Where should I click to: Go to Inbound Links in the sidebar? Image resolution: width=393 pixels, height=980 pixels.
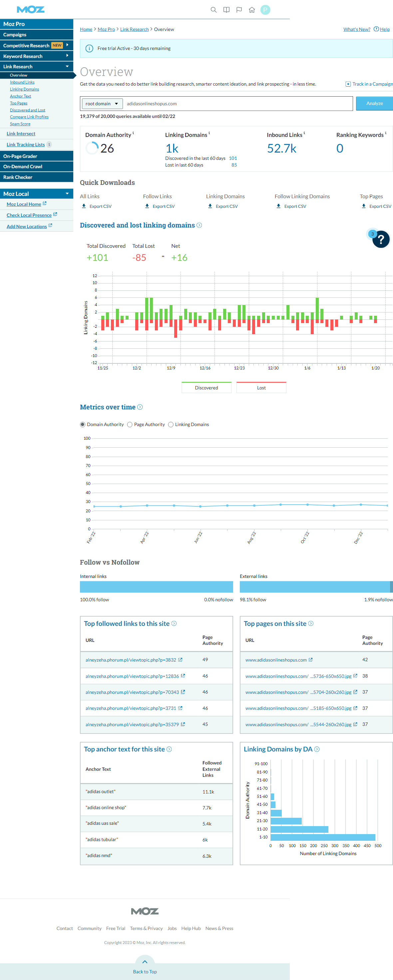22,82
